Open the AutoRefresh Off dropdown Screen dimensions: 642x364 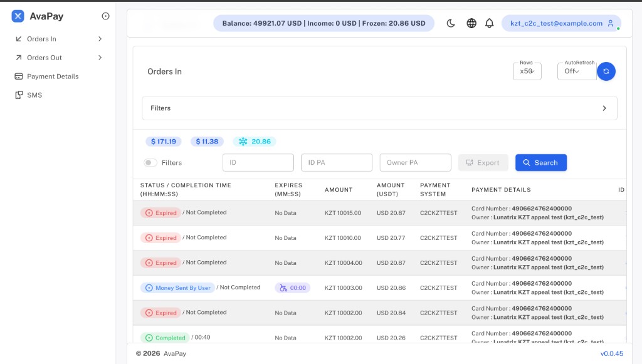pyautogui.click(x=577, y=71)
